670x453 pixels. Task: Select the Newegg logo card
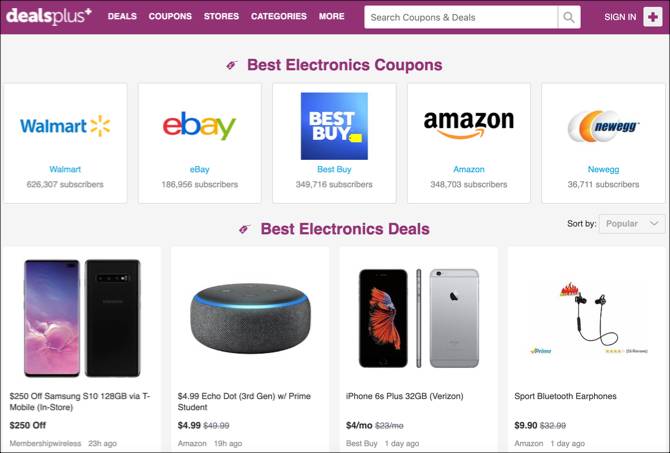pyautogui.click(x=603, y=126)
